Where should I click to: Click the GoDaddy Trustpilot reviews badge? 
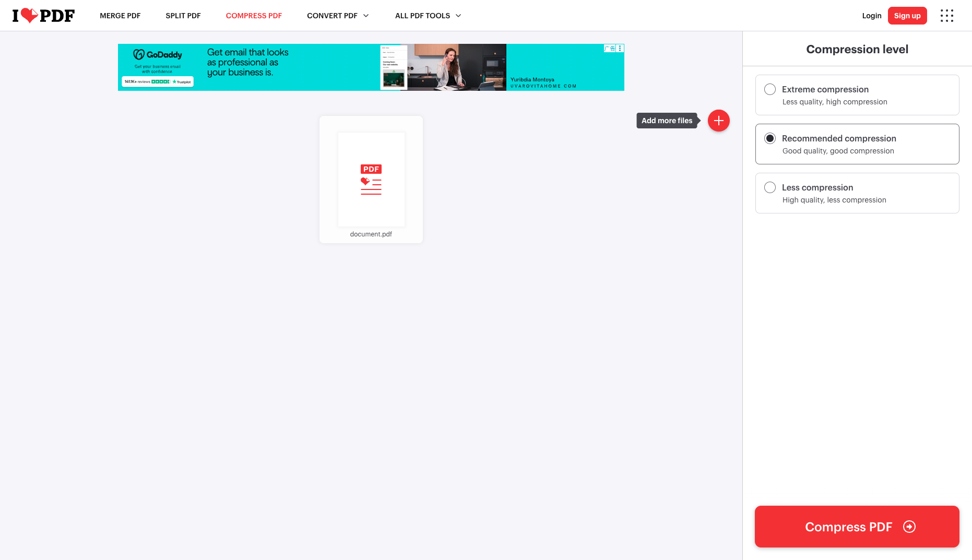tap(158, 81)
